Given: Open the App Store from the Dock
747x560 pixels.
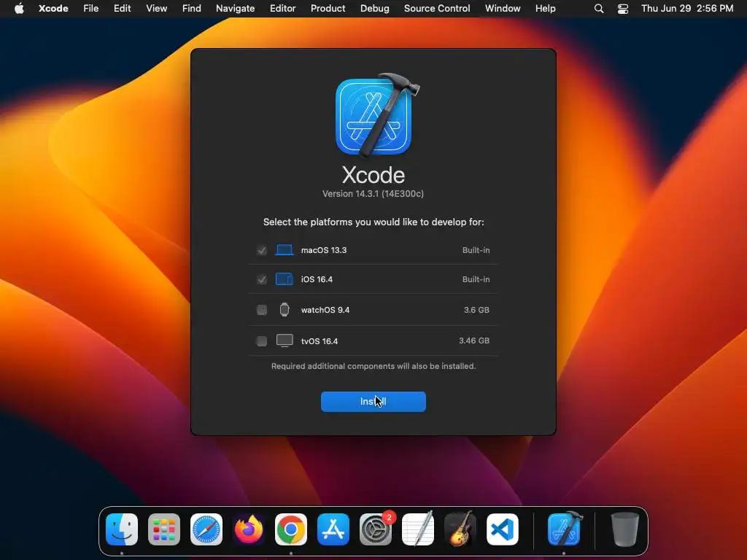Looking at the screenshot, I should (x=333, y=529).
